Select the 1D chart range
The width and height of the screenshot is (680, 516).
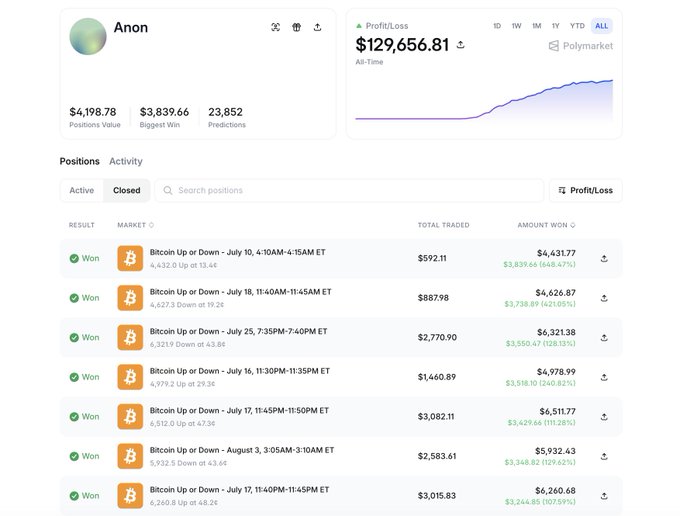(x=497, y=26)
